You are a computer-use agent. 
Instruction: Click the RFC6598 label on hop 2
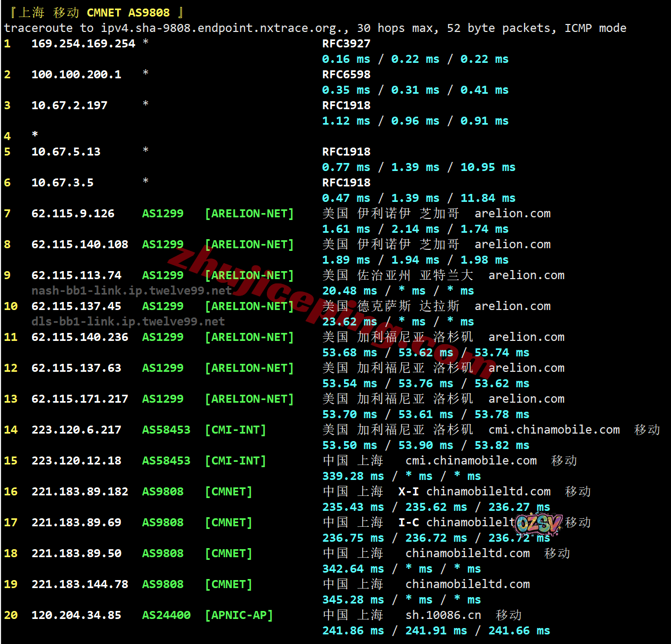(346, 75)
